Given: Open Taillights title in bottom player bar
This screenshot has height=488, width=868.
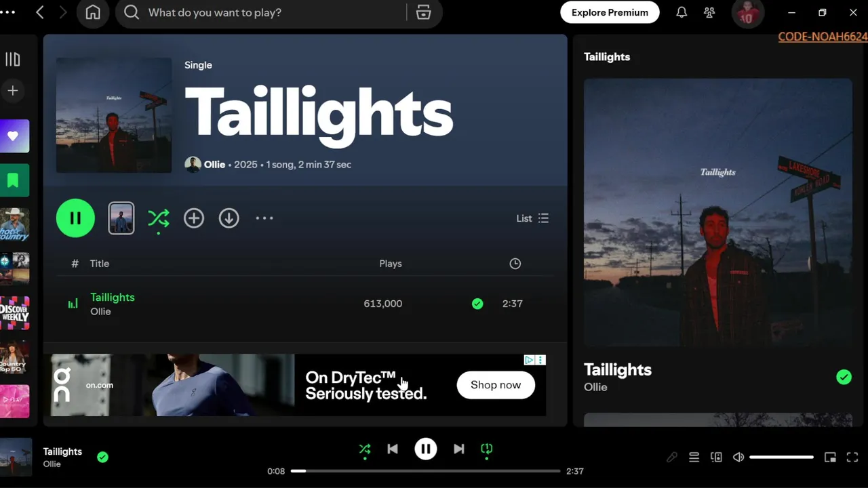Looking at the screenshot, I should pos(62,451).
